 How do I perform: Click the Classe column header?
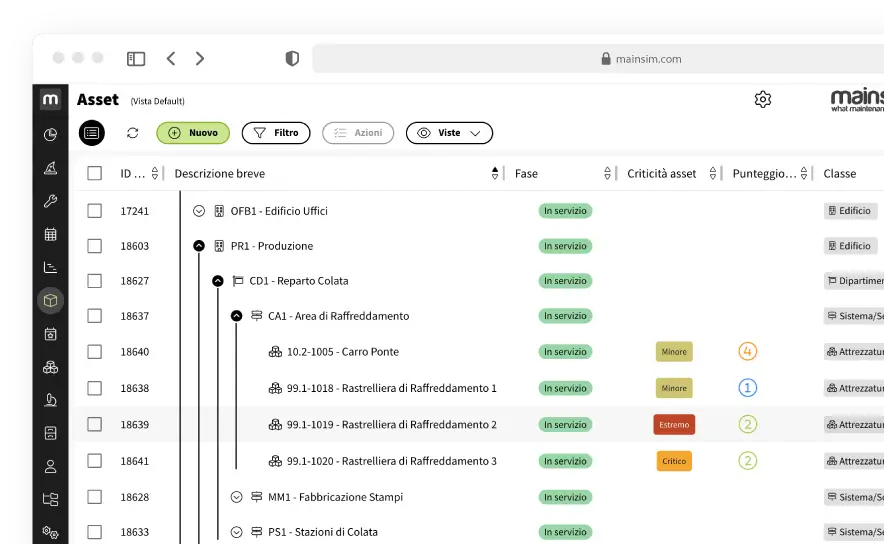click(x=839, y=174)
